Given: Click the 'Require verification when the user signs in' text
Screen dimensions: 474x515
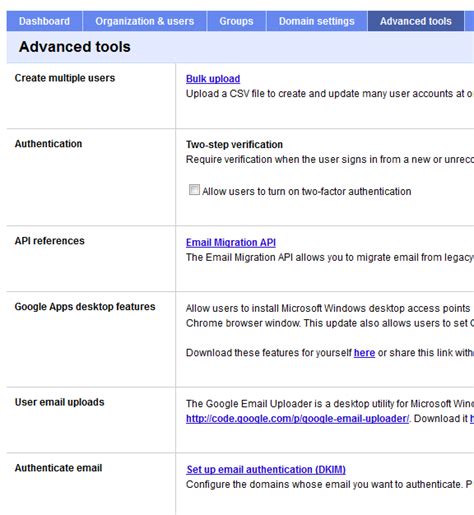Looking at the screenshot, I should [330, 160].
